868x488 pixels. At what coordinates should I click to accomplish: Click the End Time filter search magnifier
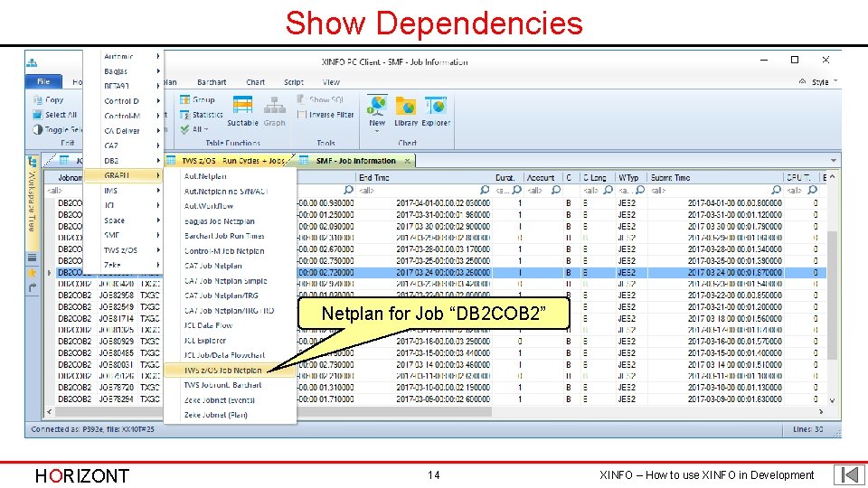point(485,191)
